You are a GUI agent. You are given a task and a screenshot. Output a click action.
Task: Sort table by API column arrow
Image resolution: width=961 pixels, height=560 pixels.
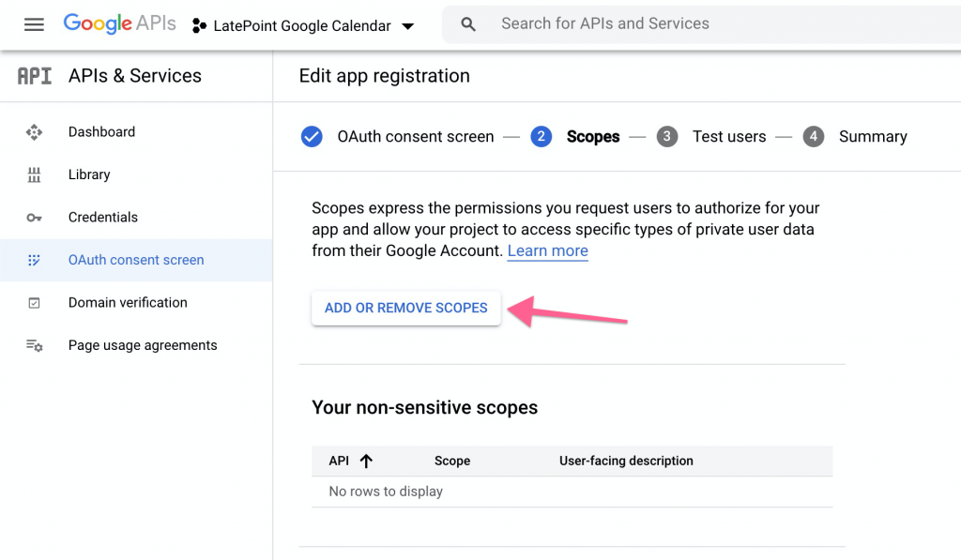(x=366, y=461)
